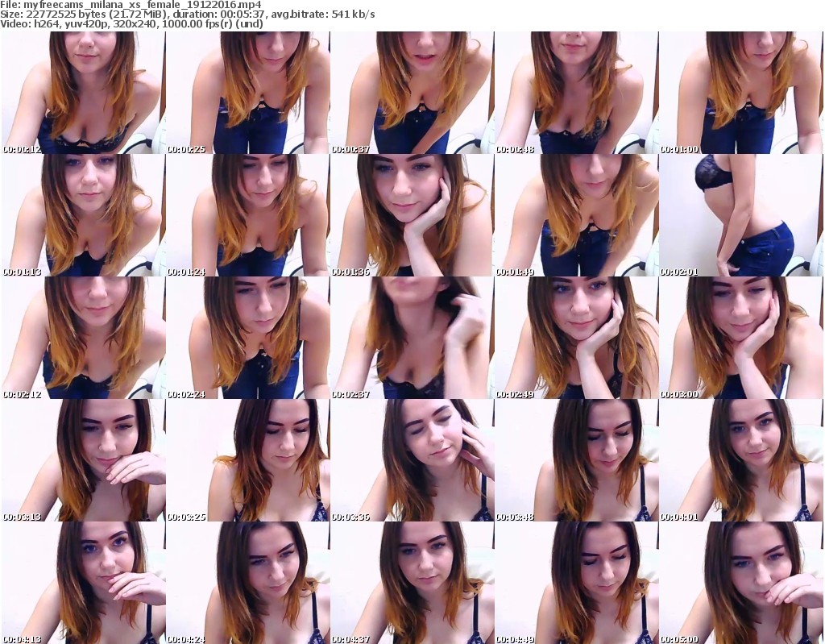Click the frame at 00:03:00
Viewport: 825px width, 644px height.
click(x=740, y=338)
